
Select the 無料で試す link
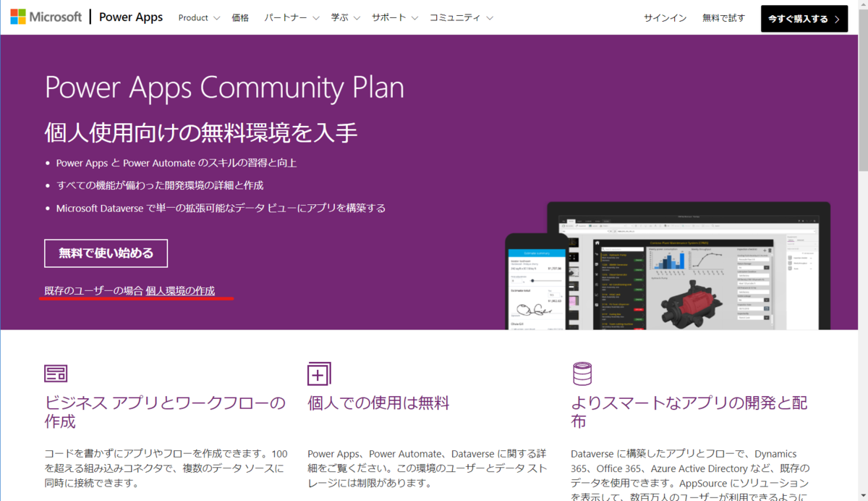pos(723,18)
